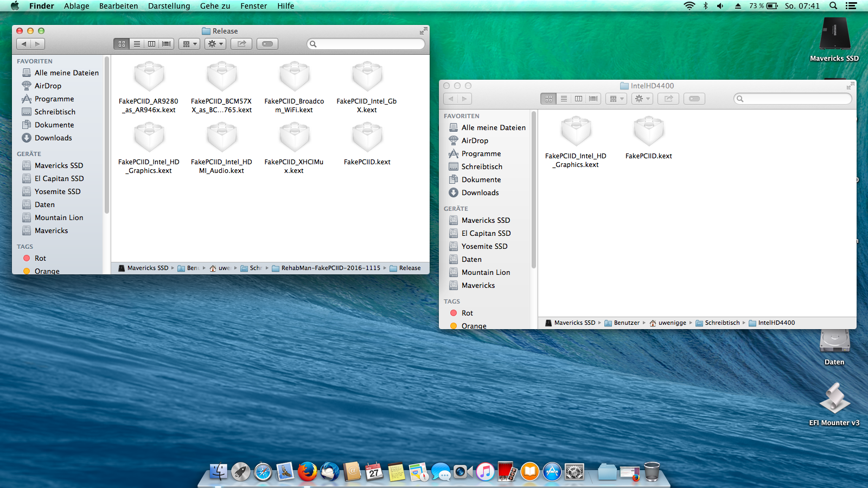Select FakePCIID_Broadcom_WiFi.kext file icon
The height and width of the screenshot is (488, 868).
[294, 78]
